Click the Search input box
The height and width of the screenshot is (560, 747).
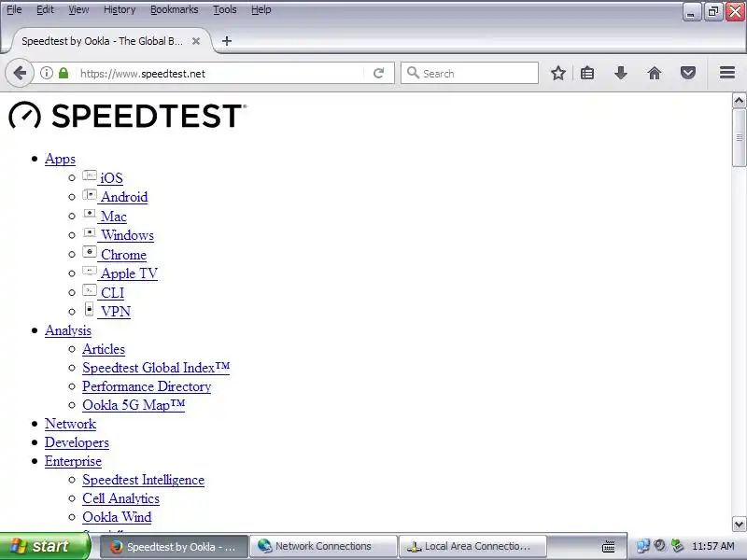(x=470, y=73)
